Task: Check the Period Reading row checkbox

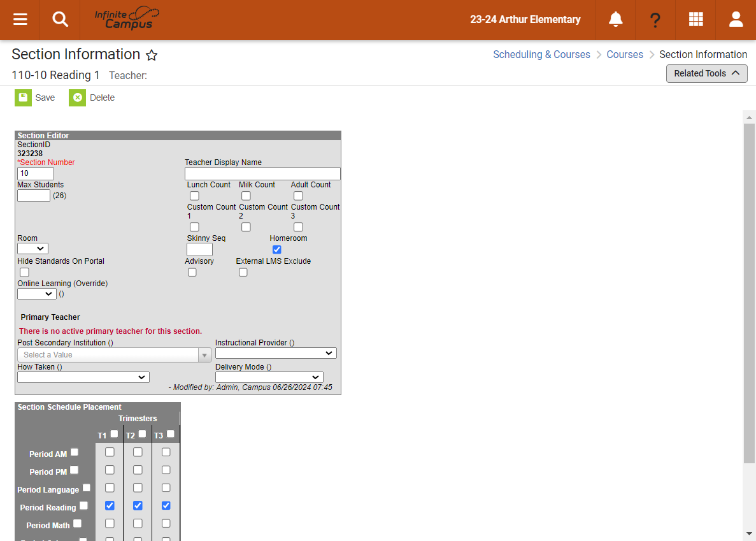Action: (x=83, y=506)
